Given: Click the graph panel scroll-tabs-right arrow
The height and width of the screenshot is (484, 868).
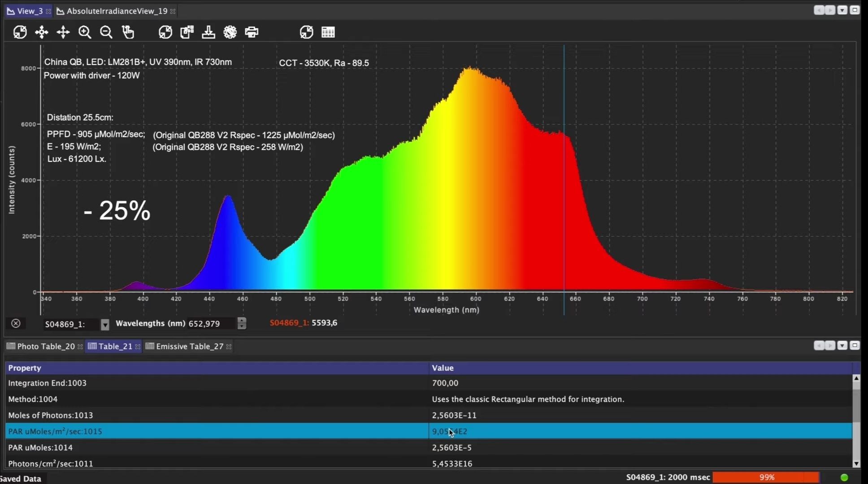Looking at the screenshot, I should click(830, 10).
